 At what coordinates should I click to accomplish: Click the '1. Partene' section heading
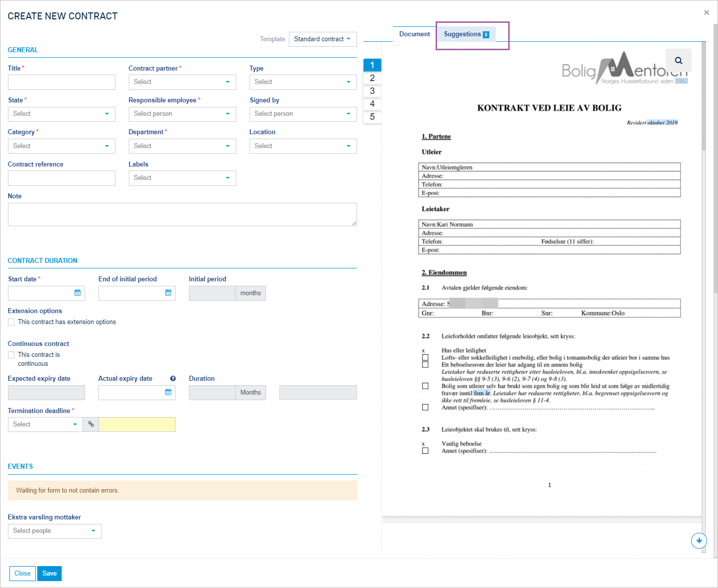coord(436,136)
